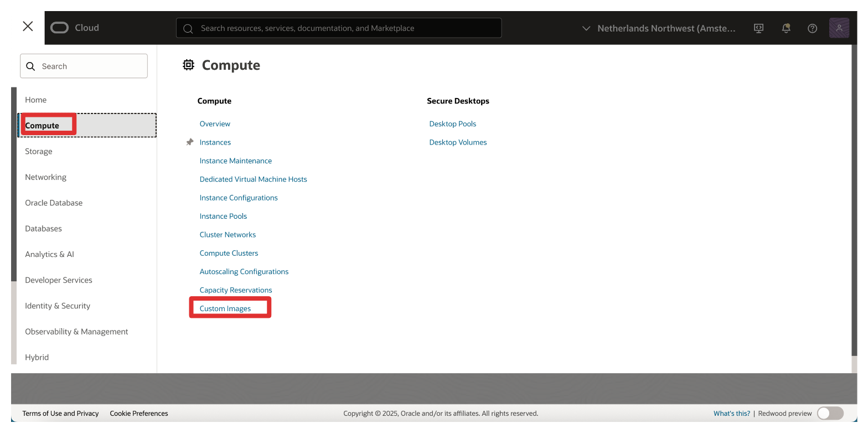Unpin Instances using the pin icon
Viewport: 868px width, 433px height.
(x=190, y=142)
